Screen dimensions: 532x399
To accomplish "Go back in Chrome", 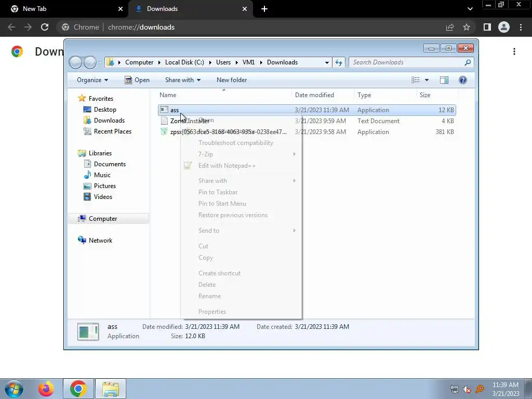I will [x=11, y=27].
